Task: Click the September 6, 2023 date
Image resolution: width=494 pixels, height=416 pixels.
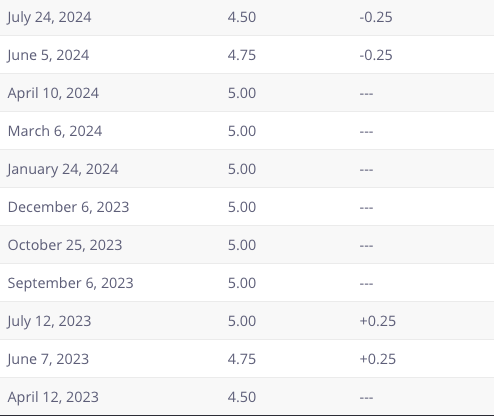Action: click(70, 283)
